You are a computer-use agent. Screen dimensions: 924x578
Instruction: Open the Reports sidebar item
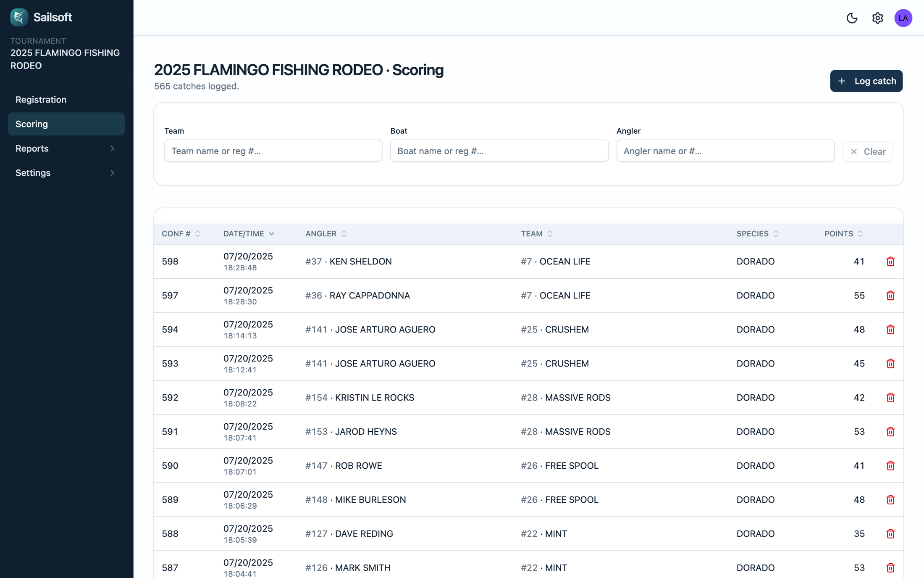[x=66, y=148]
